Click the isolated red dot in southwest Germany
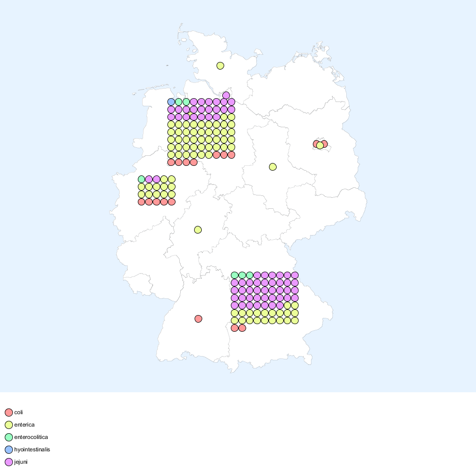Screen dimensions: 476x469 (x=198, y=319)
